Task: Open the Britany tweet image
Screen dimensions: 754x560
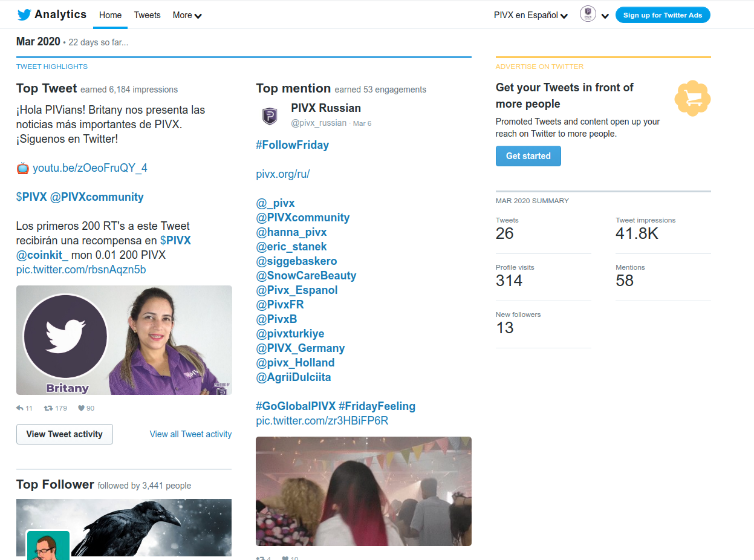Action: (x=124, y=340)
